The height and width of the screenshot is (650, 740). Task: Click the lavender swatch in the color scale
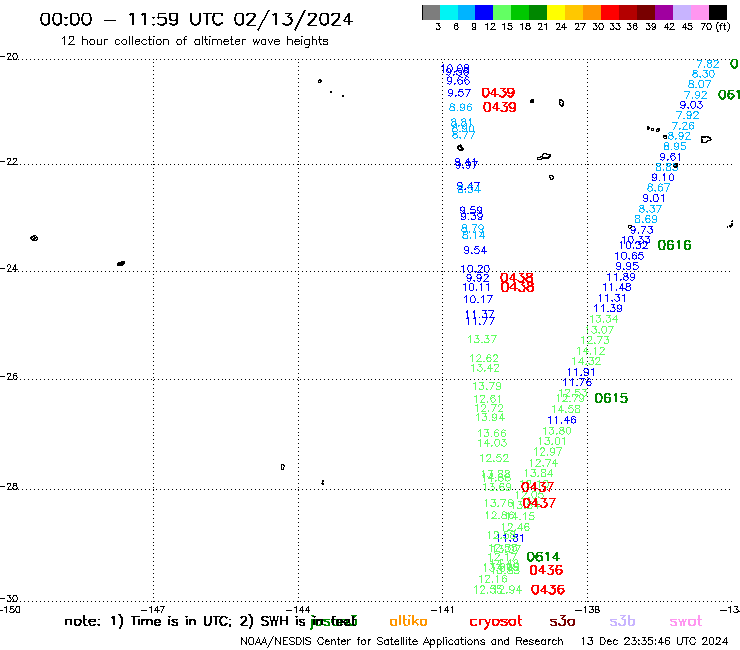pyautogui.click(x=681, y=12)
